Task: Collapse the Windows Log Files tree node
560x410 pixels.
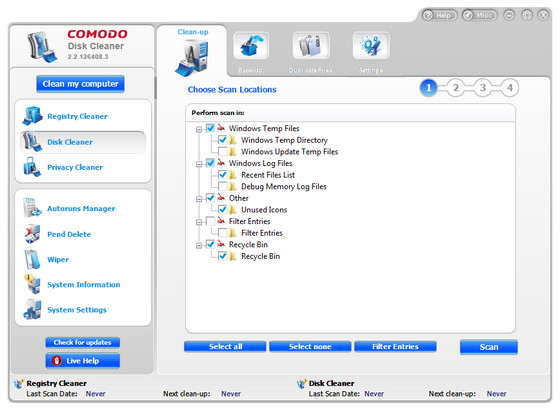Action: tap(199, 164)
